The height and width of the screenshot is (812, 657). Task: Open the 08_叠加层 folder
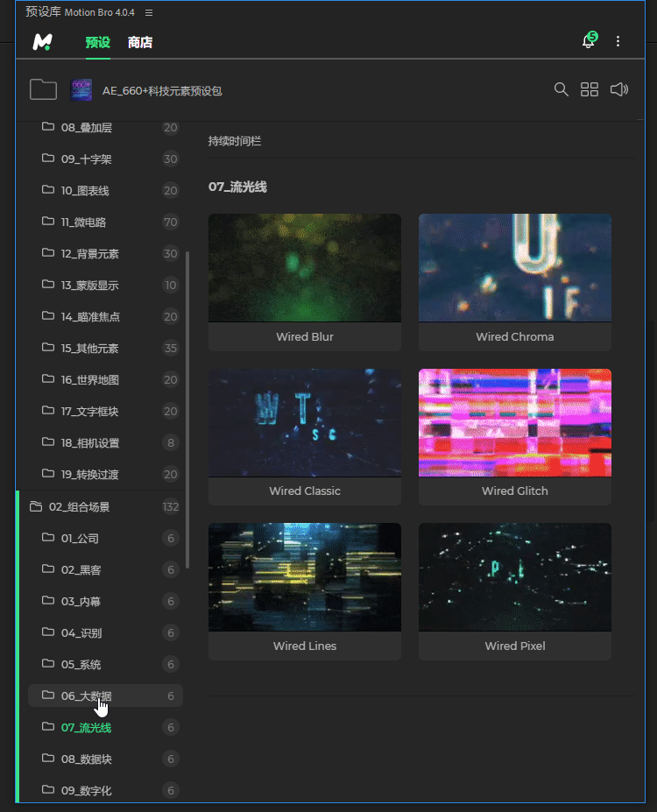pos(106,127)
